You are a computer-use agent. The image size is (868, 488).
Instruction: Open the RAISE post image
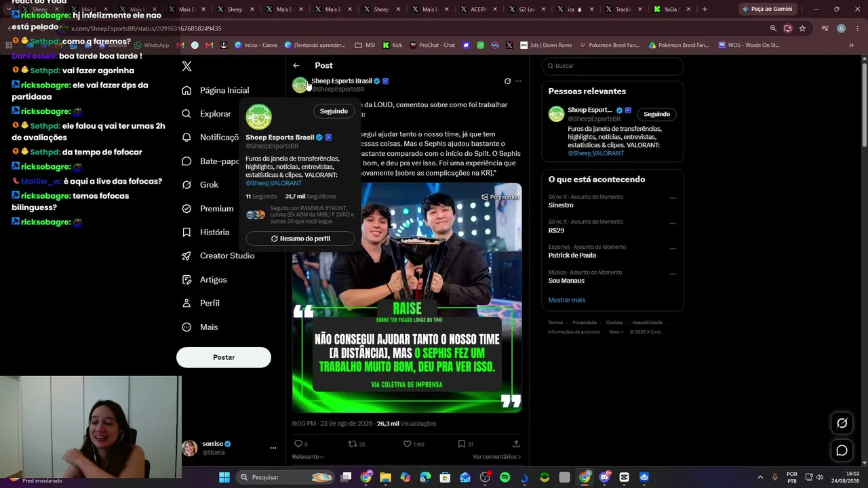click(407, 298)
